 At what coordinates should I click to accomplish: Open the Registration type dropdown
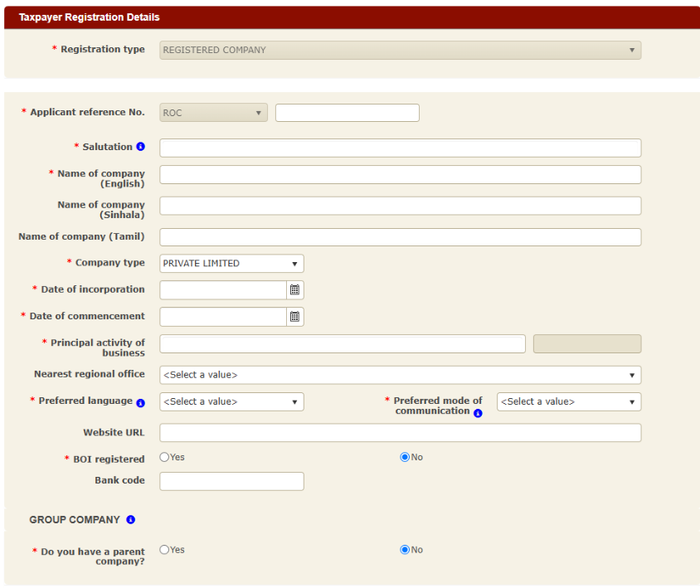click(x=400, y=51)
